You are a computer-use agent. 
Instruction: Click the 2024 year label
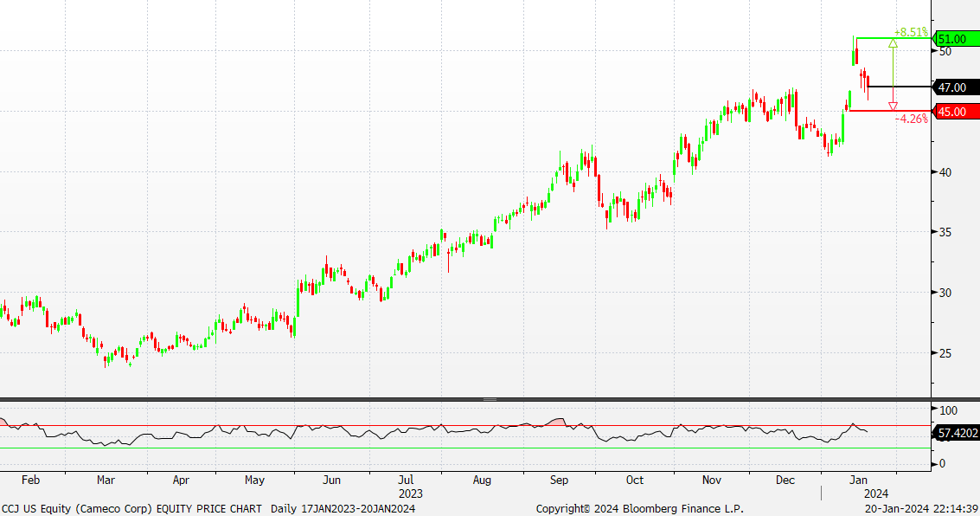click(x=858, y=493)
